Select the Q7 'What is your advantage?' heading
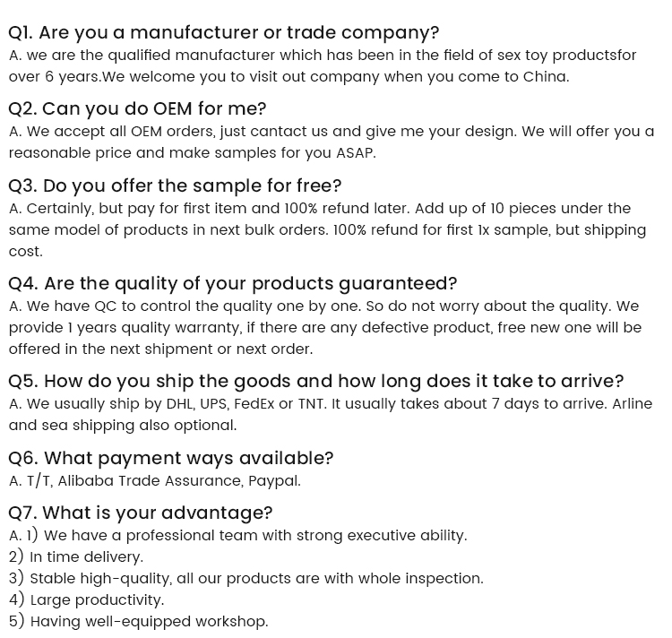The height and width of the screenshot is (638, 672). pyautogui.click(x=140, y=513)
